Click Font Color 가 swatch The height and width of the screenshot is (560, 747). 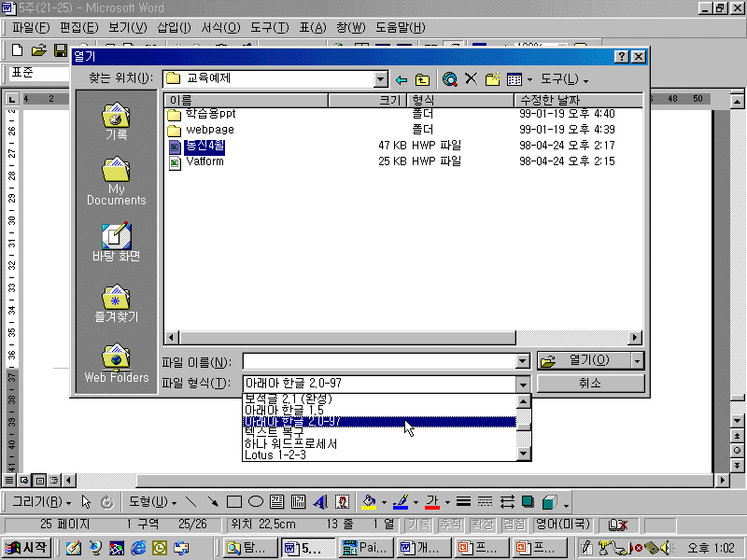tap(432, 501)
